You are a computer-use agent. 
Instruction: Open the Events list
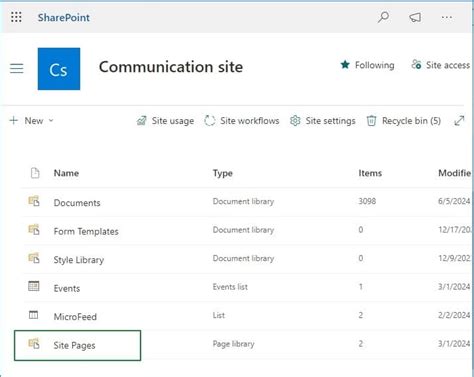pyautogui.click(x=67, y=288)
